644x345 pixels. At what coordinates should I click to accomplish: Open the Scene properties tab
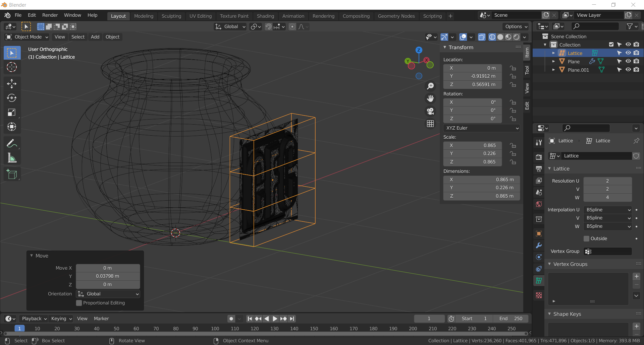tap(539, 193)
